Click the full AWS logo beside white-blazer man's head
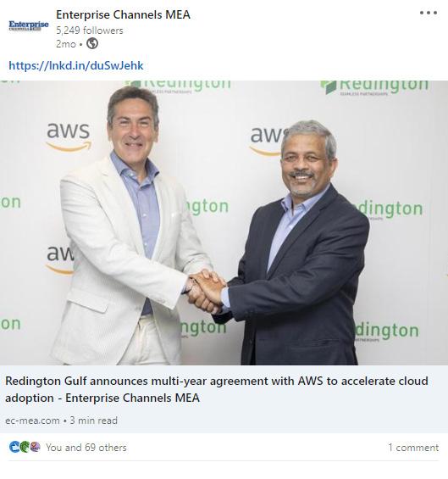448x479 pixels. pos(69,136)
